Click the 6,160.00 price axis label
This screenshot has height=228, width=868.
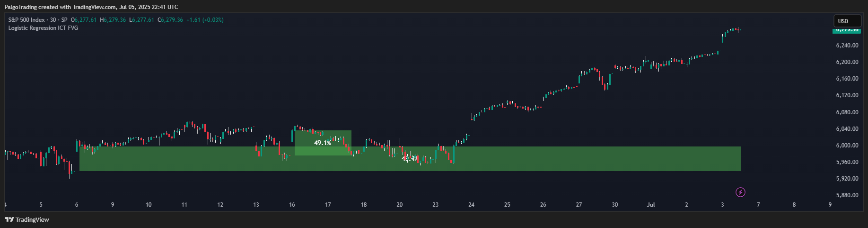tap(847, 79)
